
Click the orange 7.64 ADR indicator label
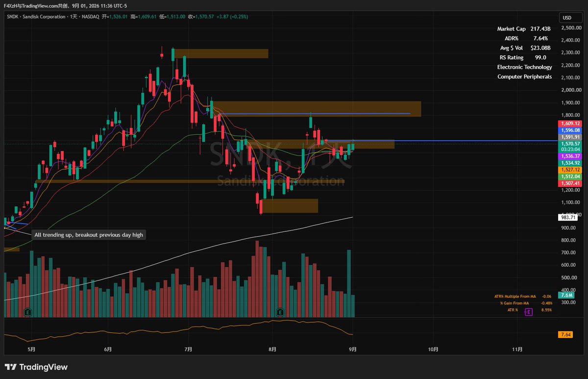pos(566,335)
